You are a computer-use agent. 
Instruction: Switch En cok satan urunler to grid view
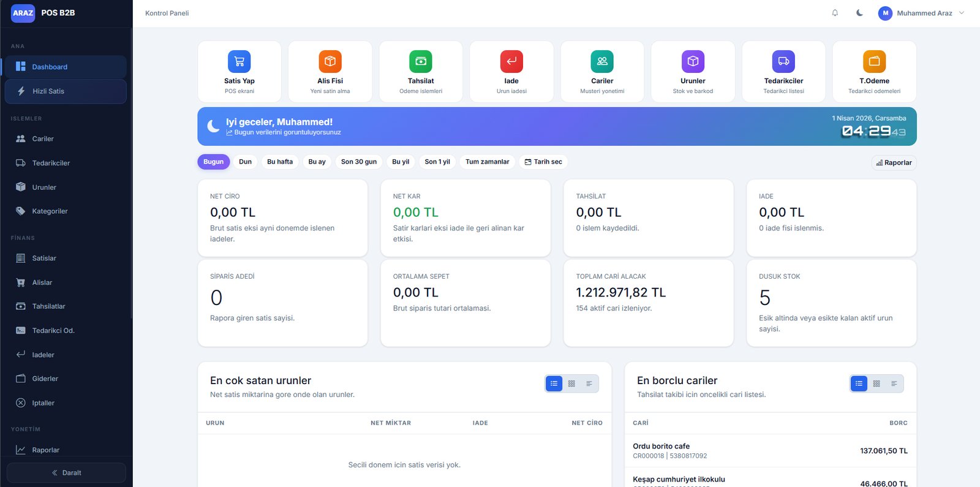(571, 383)
